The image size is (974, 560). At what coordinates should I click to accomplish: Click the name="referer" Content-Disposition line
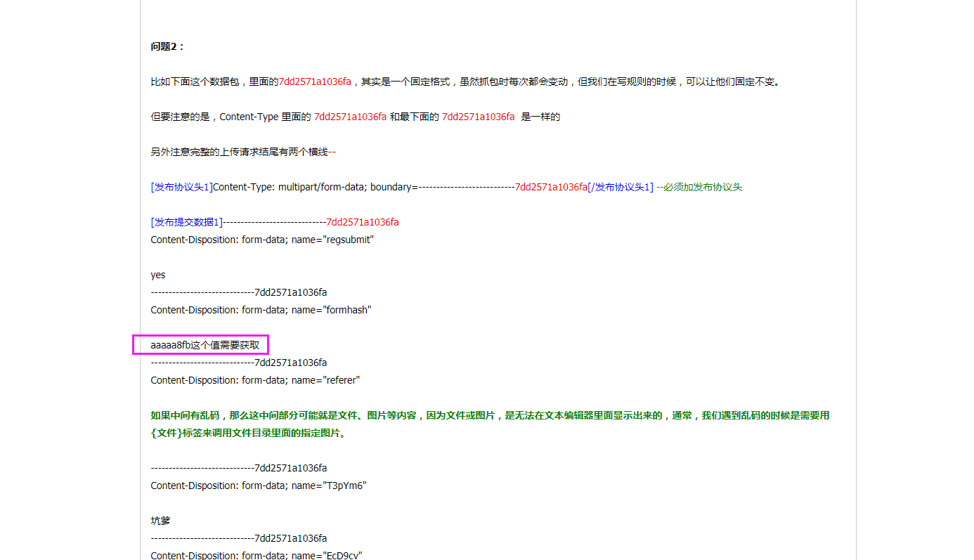point(255,379)
